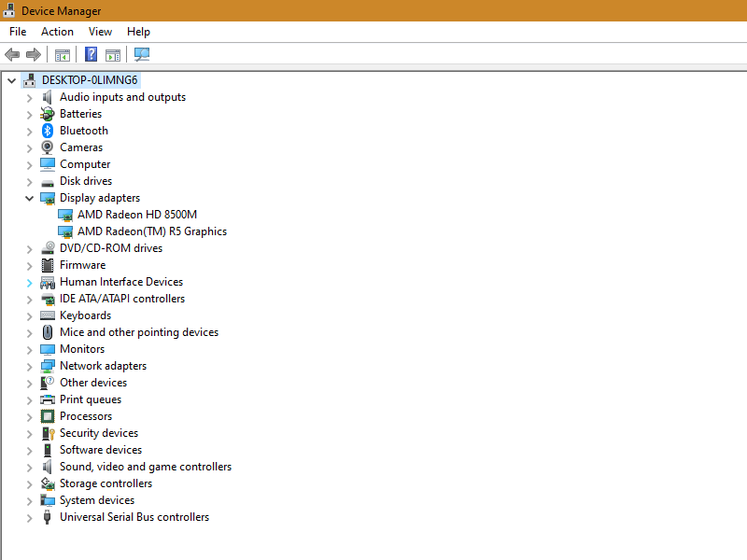747x560 pixels.
Task: Select the Computer category label
Action: pos(85,164)
